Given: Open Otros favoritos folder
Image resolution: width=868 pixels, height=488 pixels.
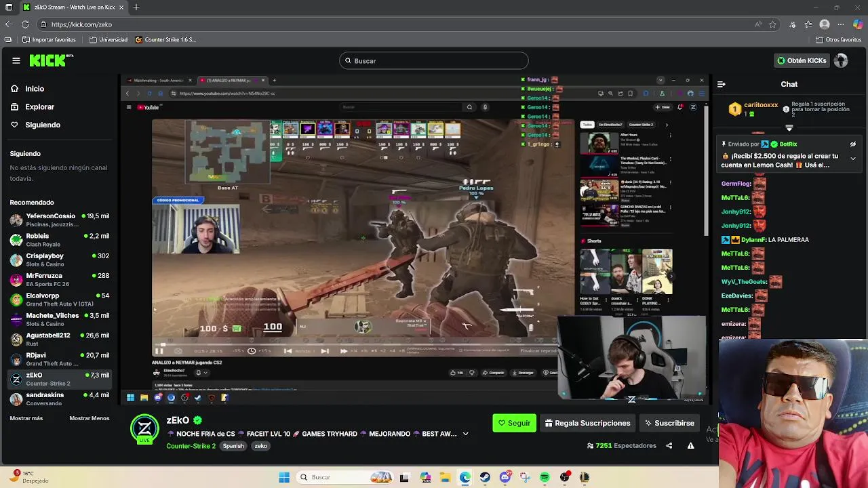Looking at the screenshot, I should [838, 40].
